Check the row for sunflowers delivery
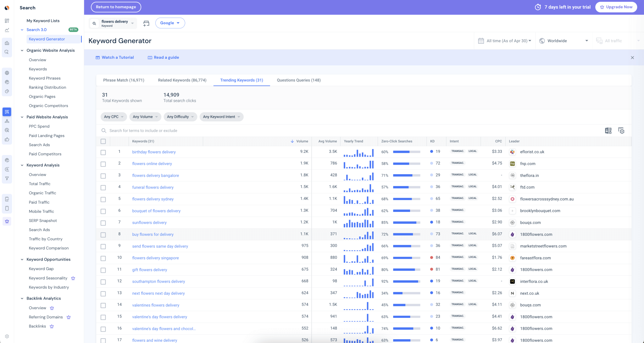This screenshot has height=343, width=644. coord(103,223)
